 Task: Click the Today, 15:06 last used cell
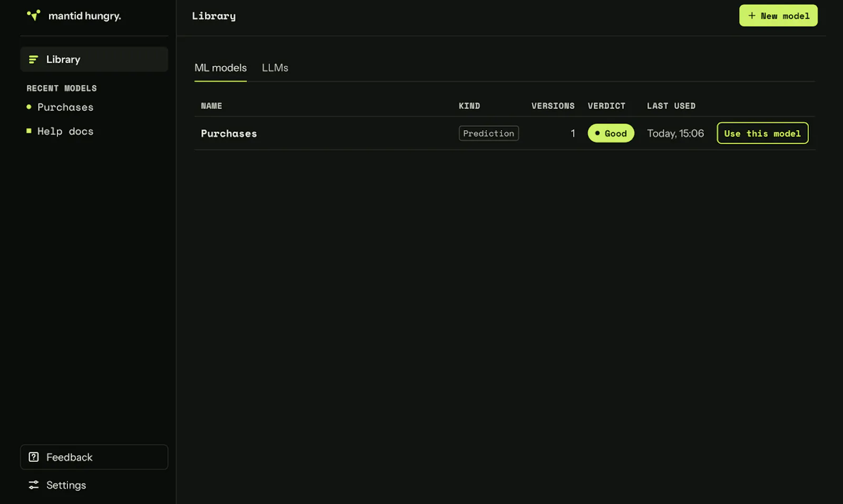(675, 133)
